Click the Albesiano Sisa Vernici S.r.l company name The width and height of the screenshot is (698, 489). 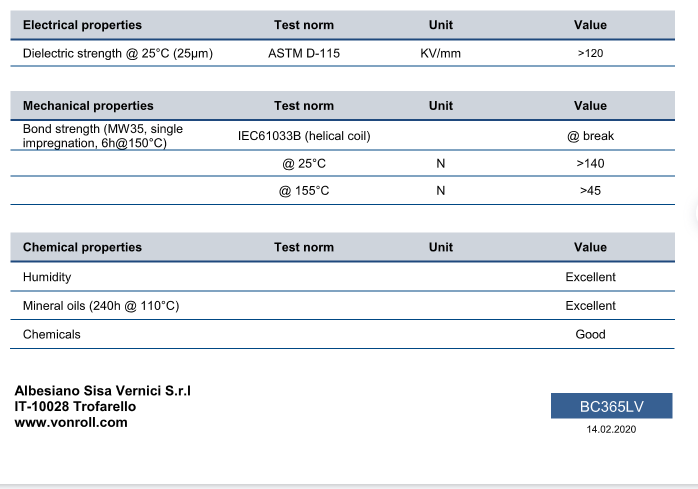click(102, 390)
